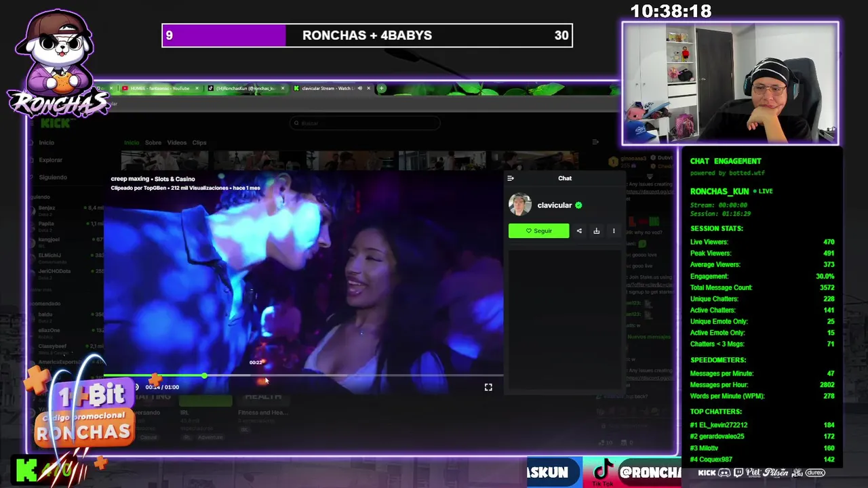
Task: Click top chatter EL_kevin272212
Action: pyautogui.click(x=762, y=425)
